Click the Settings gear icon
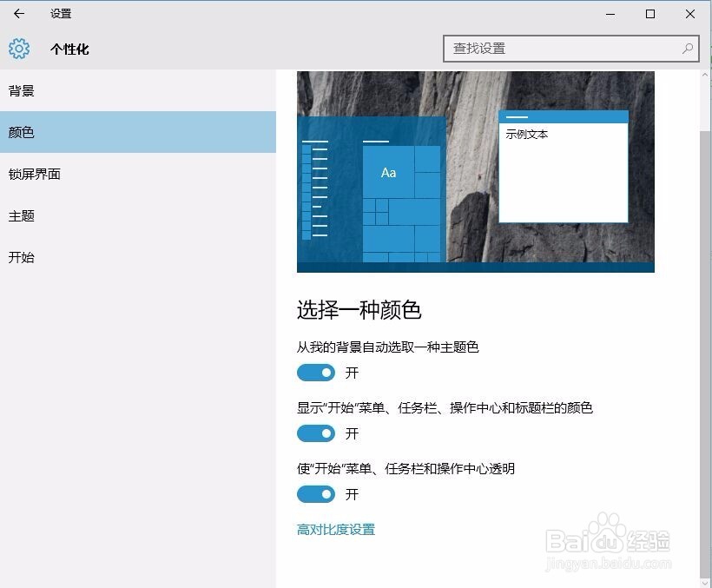The height and width of the screenshot is (588, 712). pos(17,50)
